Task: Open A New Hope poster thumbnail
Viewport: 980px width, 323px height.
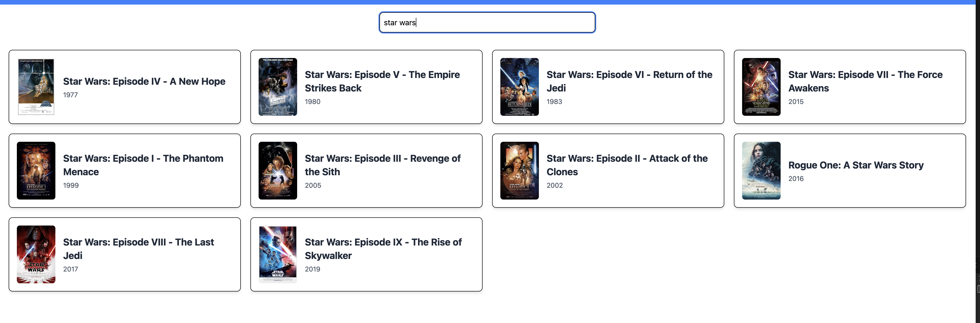Action: coord(36,87)
